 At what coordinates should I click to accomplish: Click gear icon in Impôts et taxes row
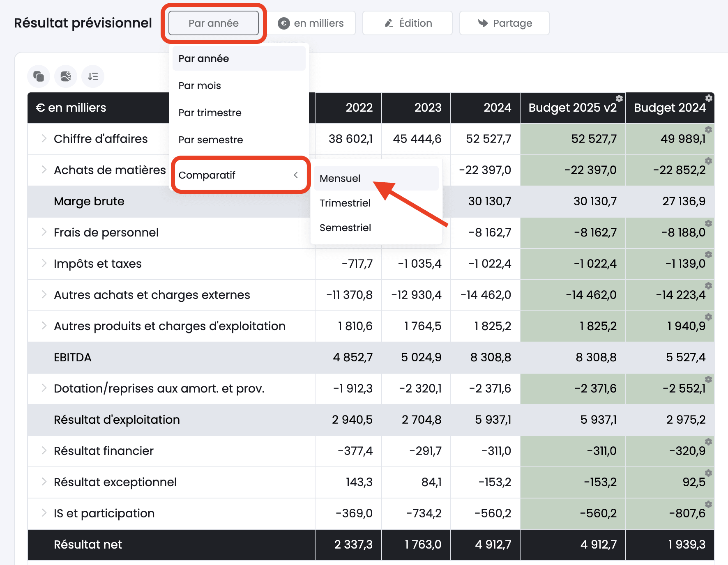tap(708, 255)
